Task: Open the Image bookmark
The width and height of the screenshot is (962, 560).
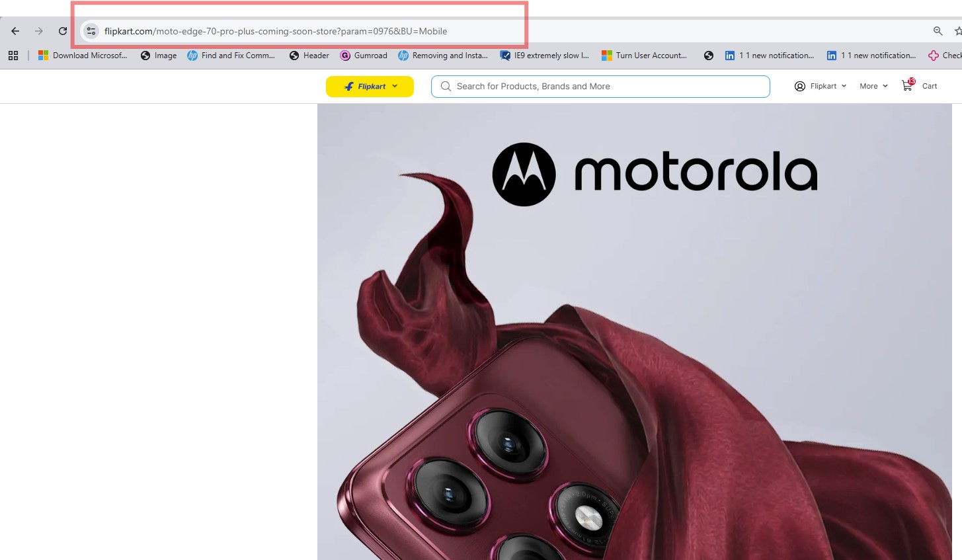Action: [x=159, y=56]
